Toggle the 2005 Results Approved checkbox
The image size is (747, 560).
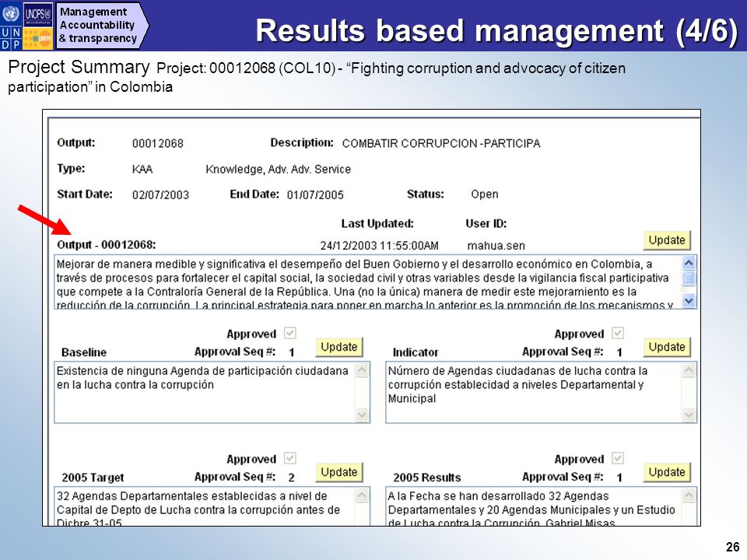coord(618,458)
